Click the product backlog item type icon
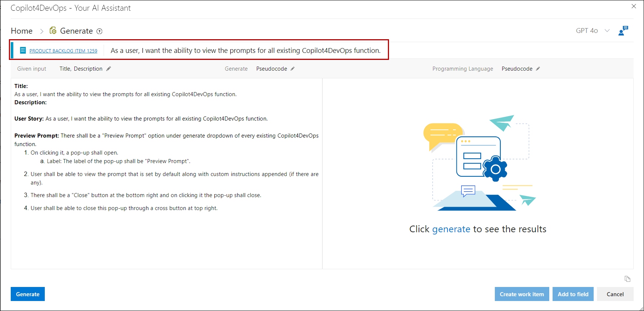The width and height of the screenshot is (644, 311). click(23, 50)
